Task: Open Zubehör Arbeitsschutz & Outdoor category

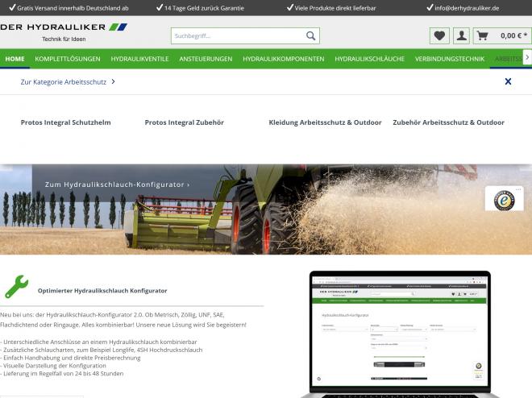Action: (x=448, y=122)
